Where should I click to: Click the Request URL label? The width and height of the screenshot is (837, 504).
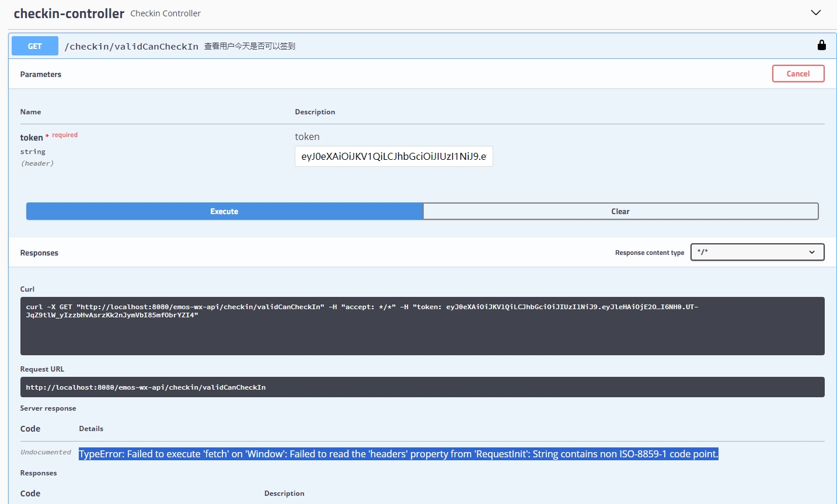coord(42,369)
